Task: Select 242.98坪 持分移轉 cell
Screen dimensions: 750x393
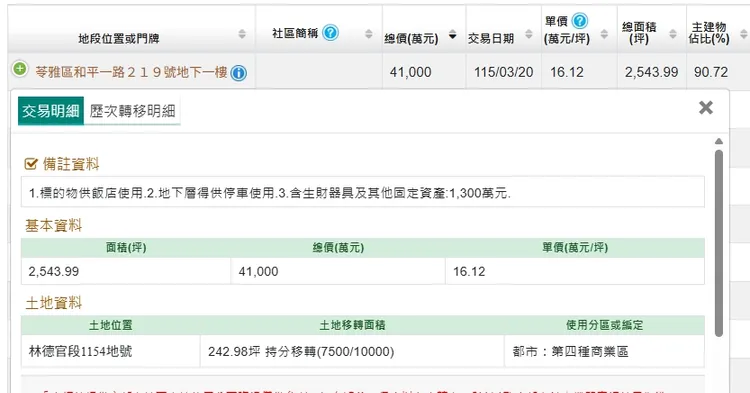Action: coord(352,351)
